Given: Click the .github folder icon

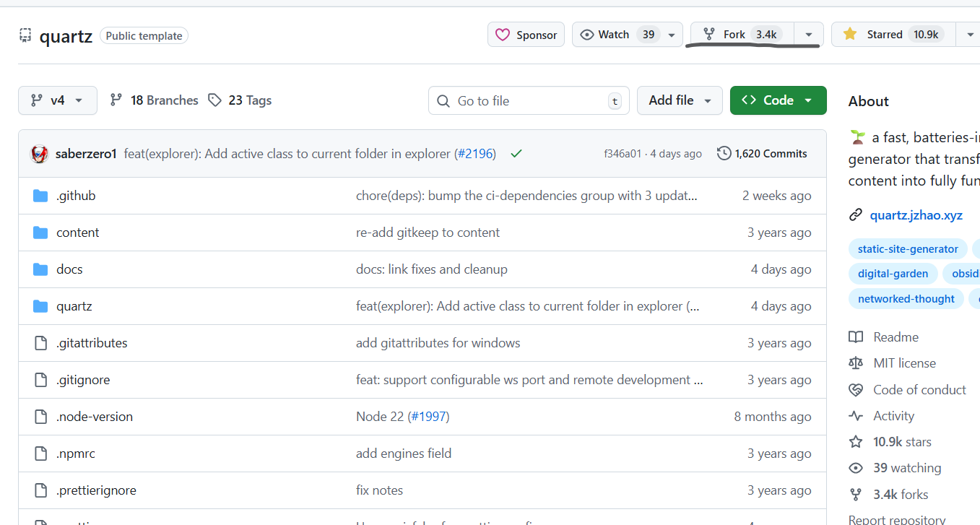Looking at the screenshot, I should pyautogui.click(x=40, y=196).
